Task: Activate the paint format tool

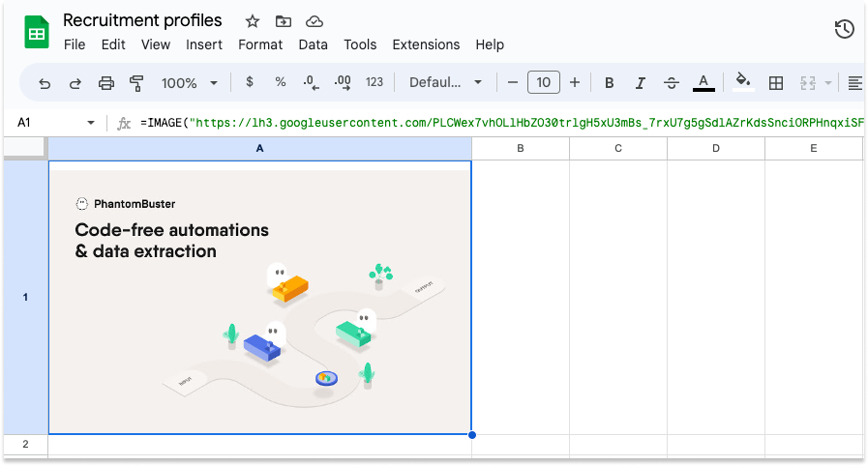Action: click(136, 83)
